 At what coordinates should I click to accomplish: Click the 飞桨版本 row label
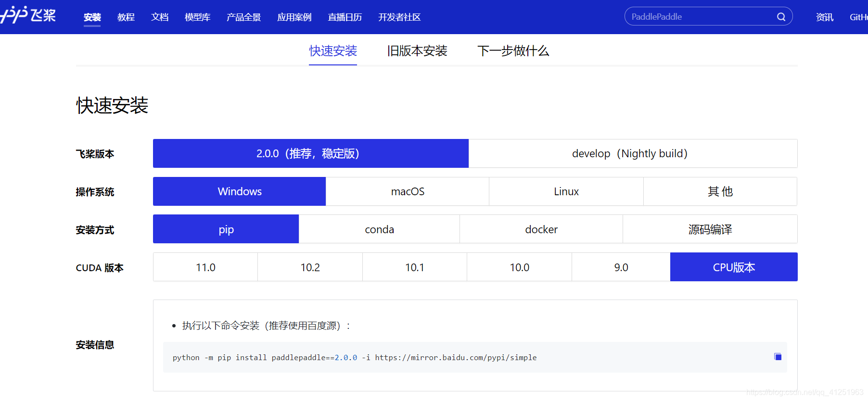(x=95, y=154)
